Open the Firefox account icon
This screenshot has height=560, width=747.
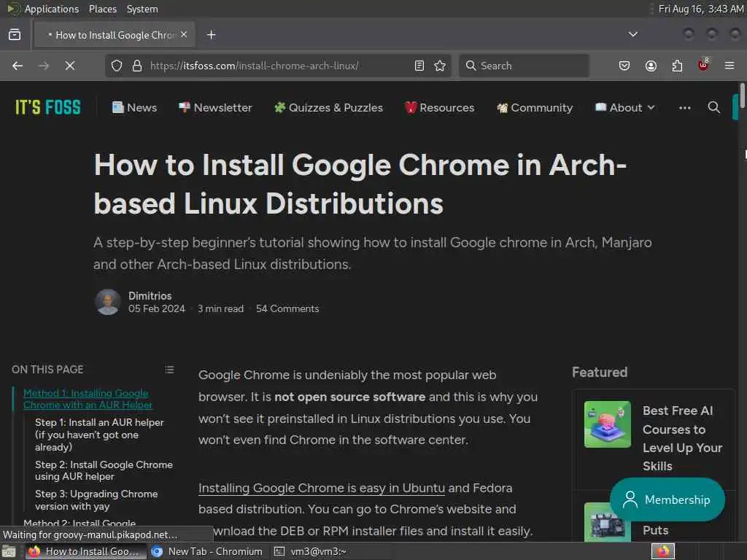coord(651,66)
